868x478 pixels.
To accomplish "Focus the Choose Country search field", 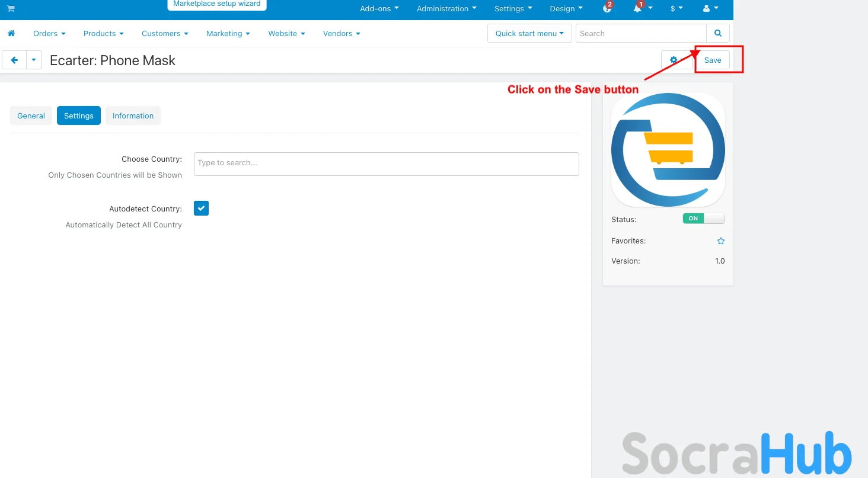I will [387, 163].
